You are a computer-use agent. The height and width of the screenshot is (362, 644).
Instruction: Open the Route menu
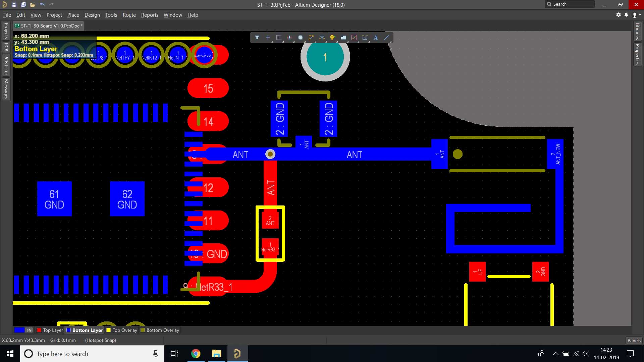pyautogui.click(x=129, y=15)
